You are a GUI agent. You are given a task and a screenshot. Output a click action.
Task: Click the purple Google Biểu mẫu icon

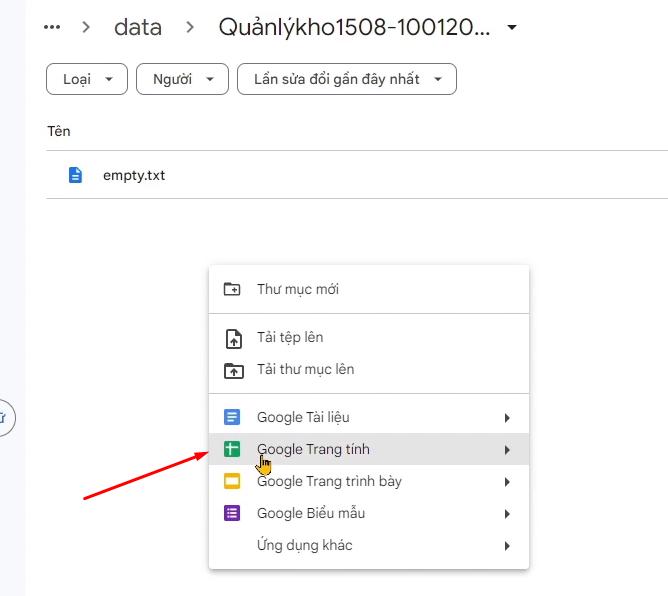coord(232,514)
